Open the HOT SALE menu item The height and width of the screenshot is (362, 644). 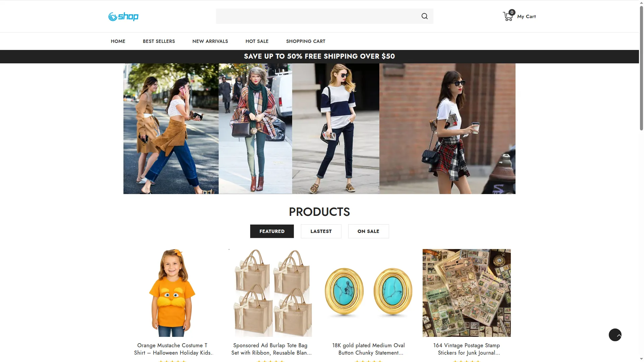pyautogui.click(x=257, y=41)
